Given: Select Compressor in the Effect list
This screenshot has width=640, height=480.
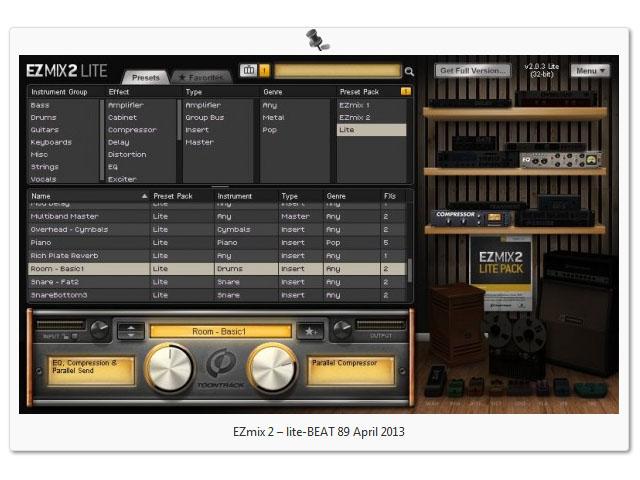Looking at the screenshot, I should tap(132, 130).
